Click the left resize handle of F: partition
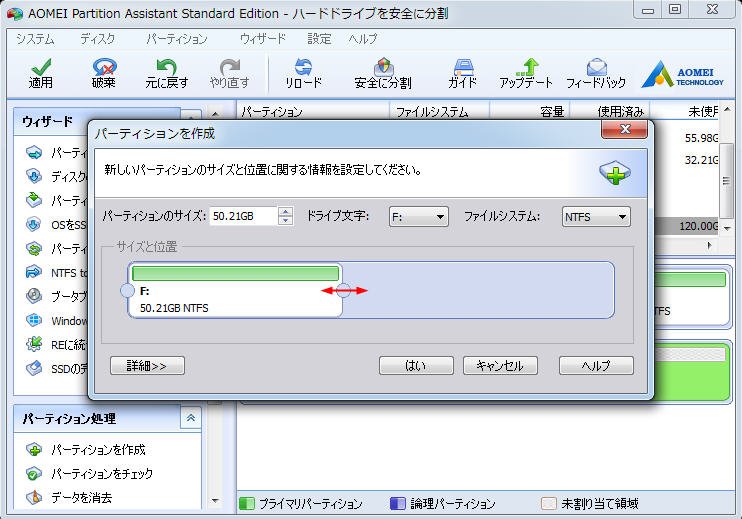Viewport: 742px width, 519px height. click(127, 290)
